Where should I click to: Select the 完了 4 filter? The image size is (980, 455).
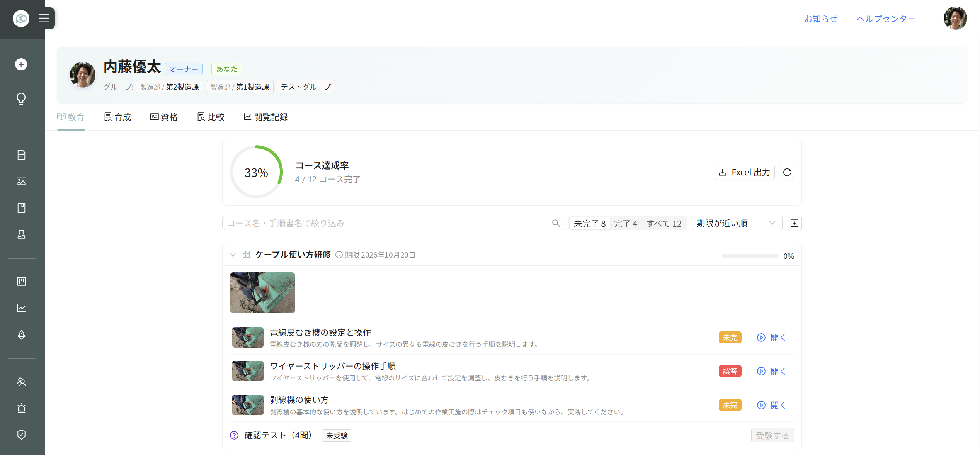click(625, 223)
